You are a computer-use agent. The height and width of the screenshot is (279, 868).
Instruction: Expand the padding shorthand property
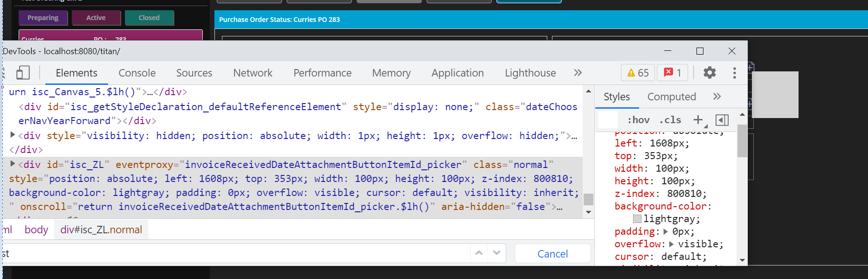click(x=665, y=231)
